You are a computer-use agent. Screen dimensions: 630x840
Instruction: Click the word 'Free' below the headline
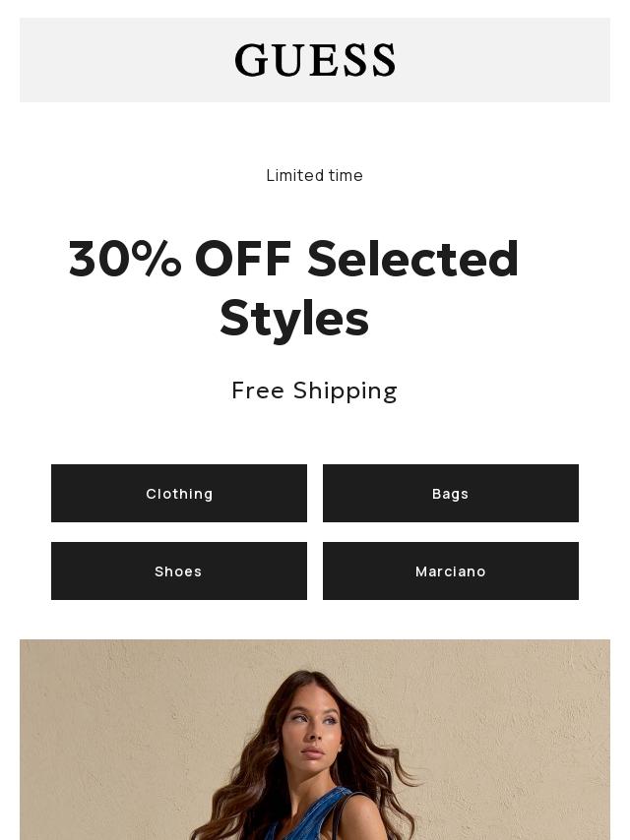[x=258, y=390]
